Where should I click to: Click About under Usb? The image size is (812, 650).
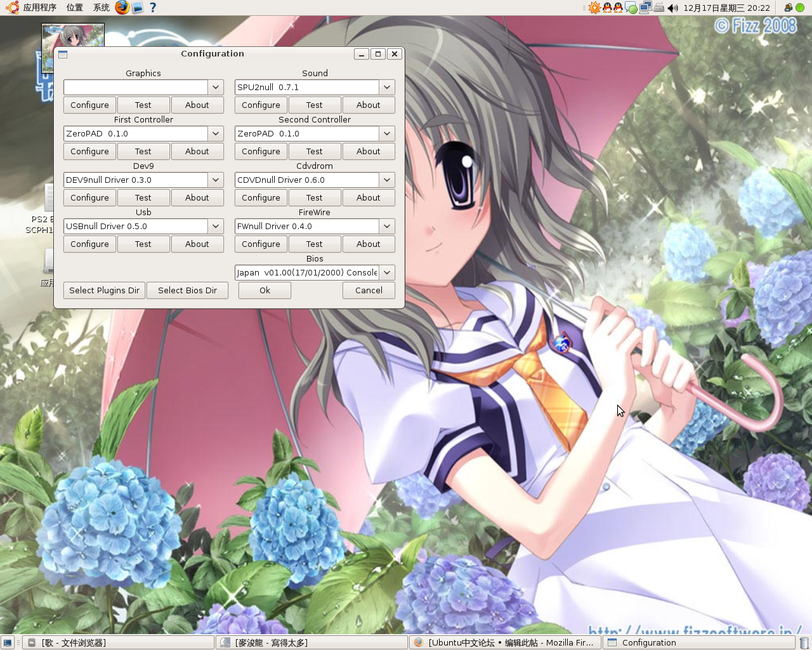click(x=197, y=244)
